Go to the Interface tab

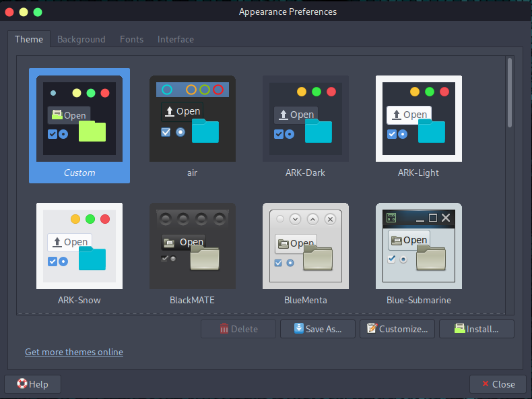176,39
